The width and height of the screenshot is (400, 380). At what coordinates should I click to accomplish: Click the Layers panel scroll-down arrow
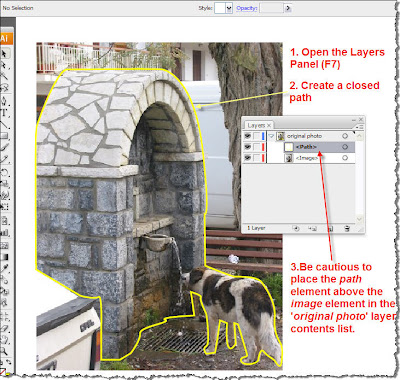point(359,219)
